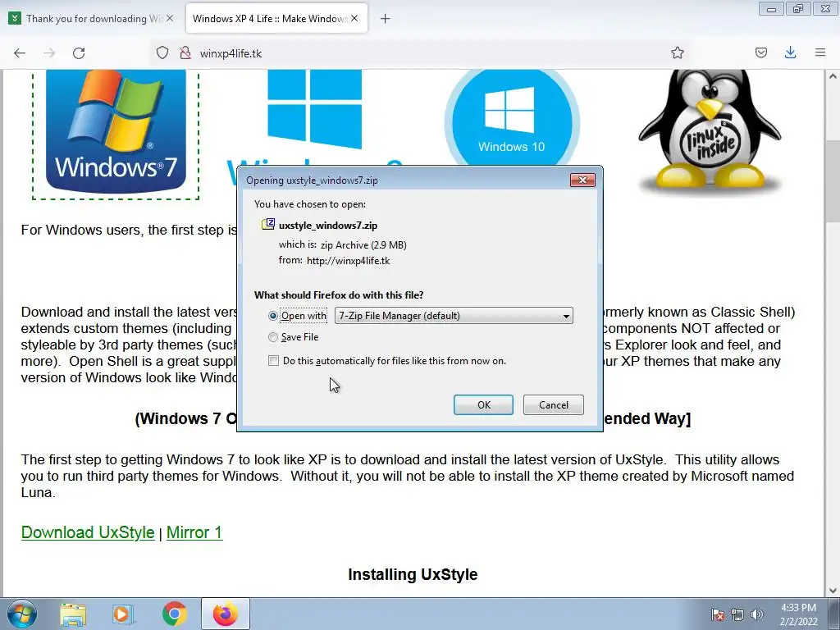Screen dimensions: 840x630
Task: Go back using the browser back arrow
Action: [x=20, y=52]
